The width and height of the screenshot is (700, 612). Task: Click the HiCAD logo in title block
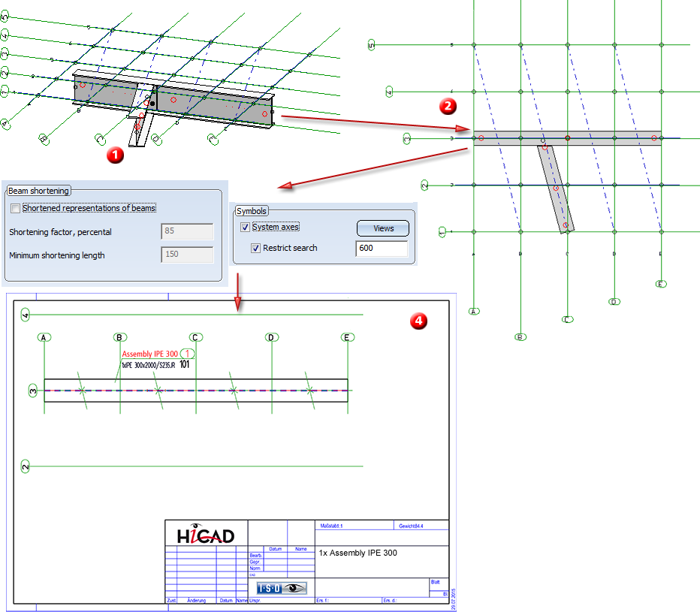pyautogui.click(x=206, y=534)
